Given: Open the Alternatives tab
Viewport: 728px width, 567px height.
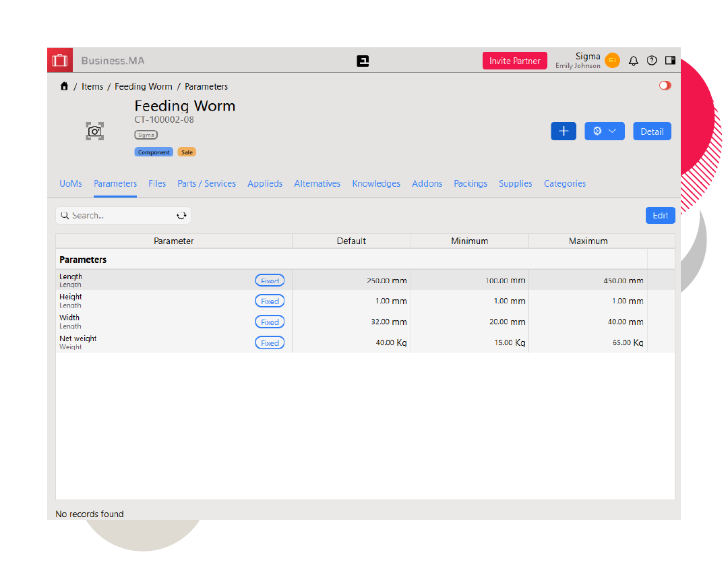Looking at the screenshot, I should point(317,183).
